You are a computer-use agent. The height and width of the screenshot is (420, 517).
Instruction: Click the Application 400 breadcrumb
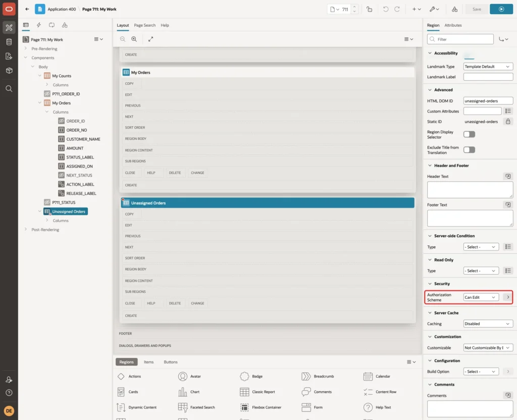pos(62,9)
